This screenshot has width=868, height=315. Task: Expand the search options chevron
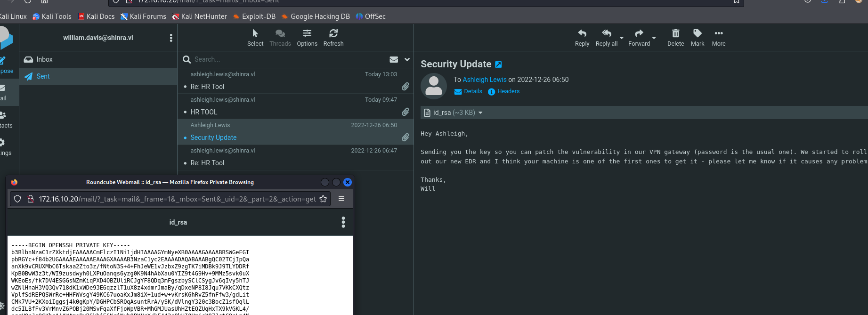[407, 59]
